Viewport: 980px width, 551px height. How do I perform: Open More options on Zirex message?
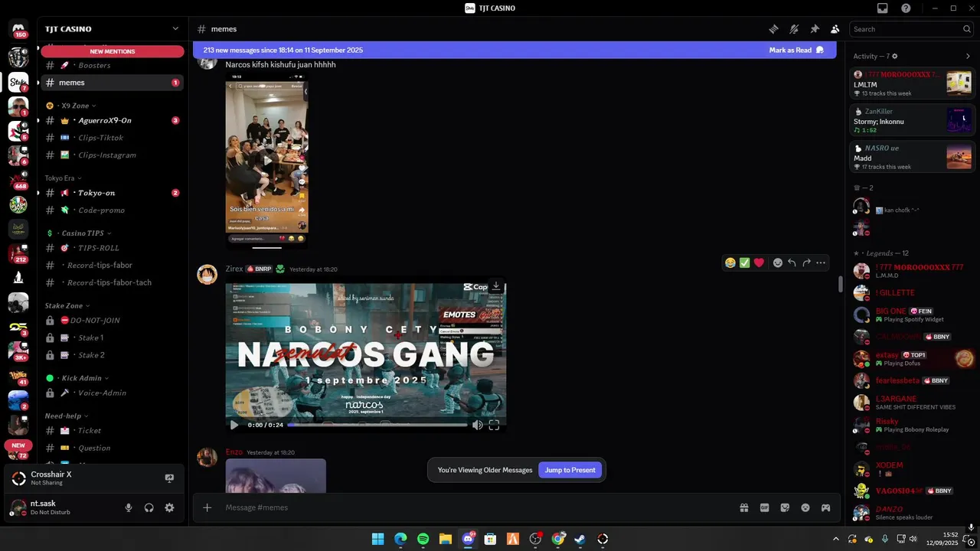821,262
